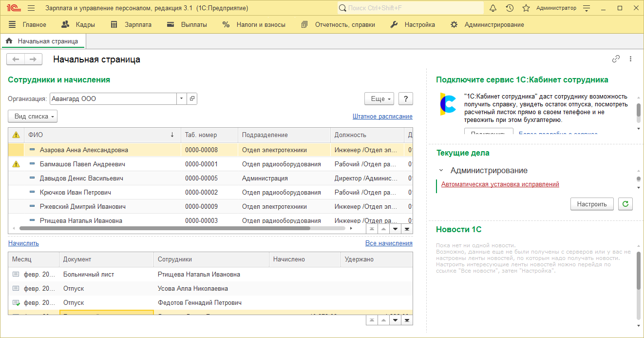Collapse the Администрирование group
The image size is (644, 338).
[x=441, y=171]
